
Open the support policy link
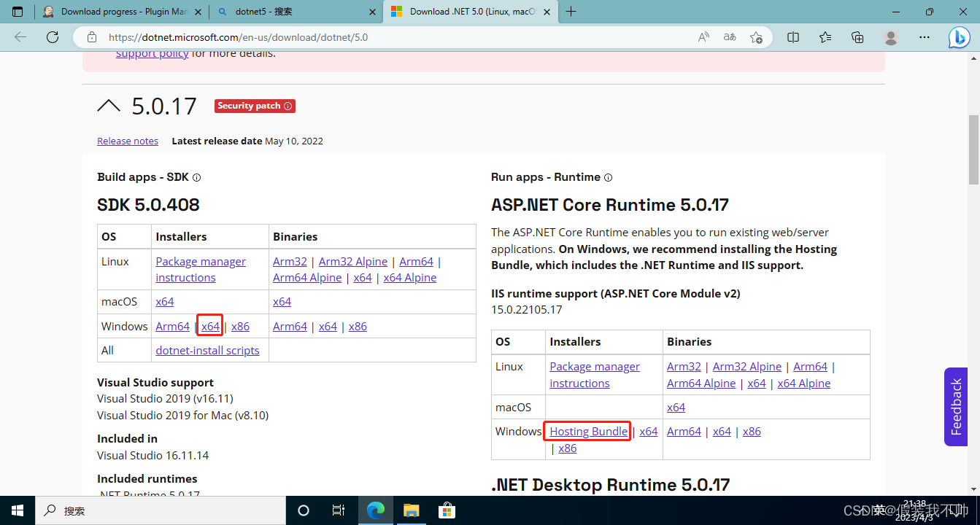point(153,53)
